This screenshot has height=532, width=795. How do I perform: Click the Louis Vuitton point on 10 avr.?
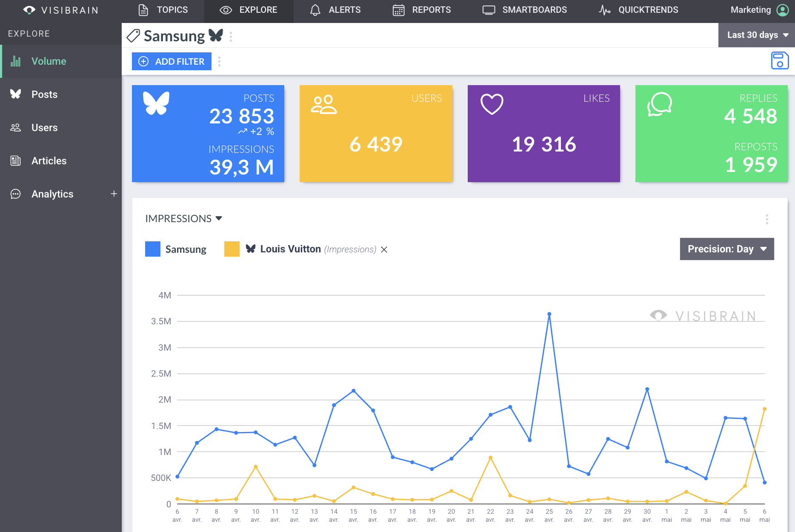click(256, 467)
